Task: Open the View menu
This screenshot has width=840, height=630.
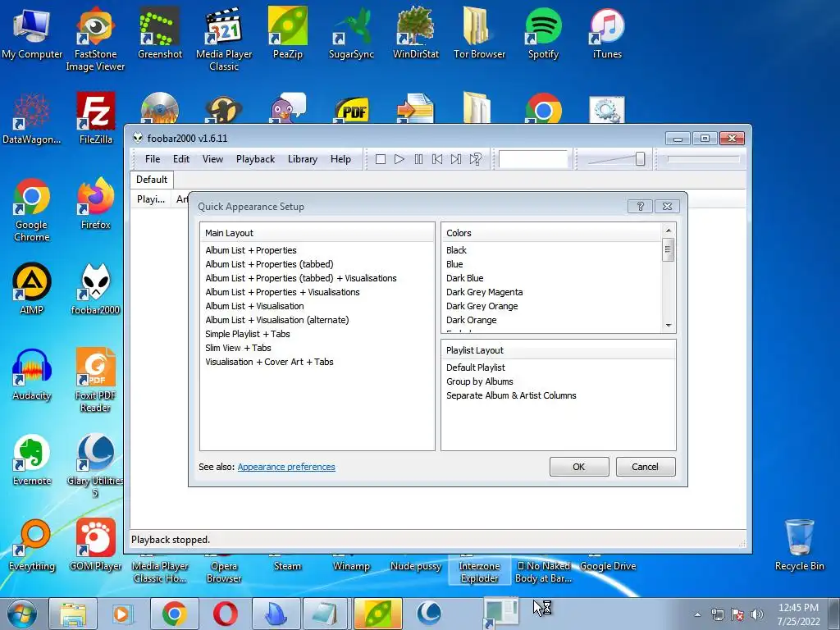Action: tap(212, 159)
